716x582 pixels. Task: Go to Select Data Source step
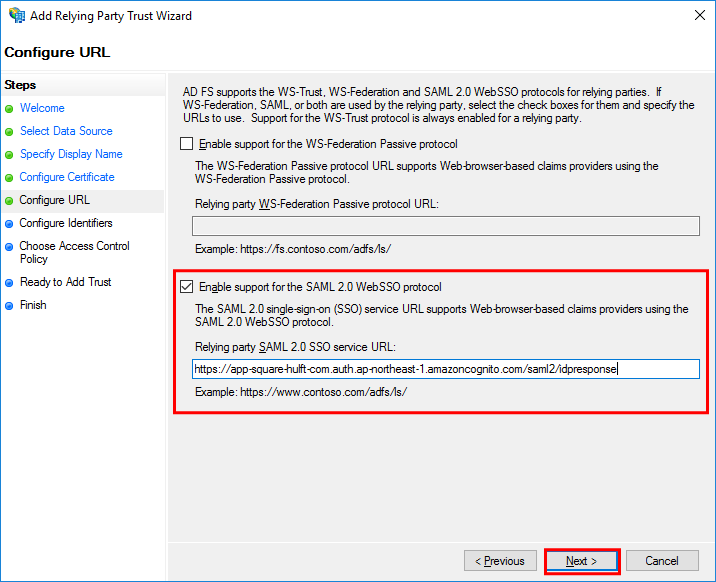(66, 131)
